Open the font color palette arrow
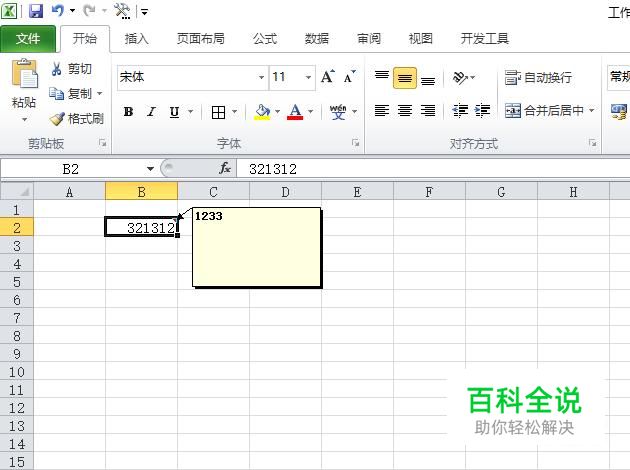 (311, 112)
